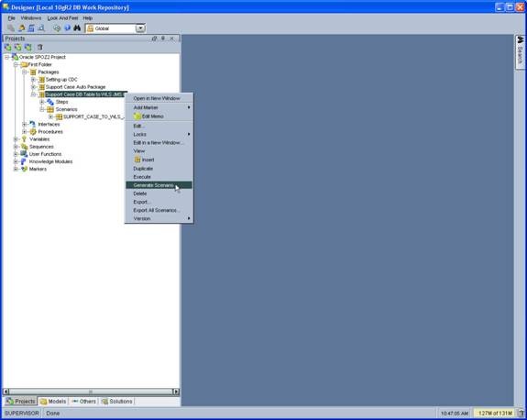Click the trash icon in Projects panel
Image resolution: width=527 pixels, height=420 pixels.
tap(40, 48)
